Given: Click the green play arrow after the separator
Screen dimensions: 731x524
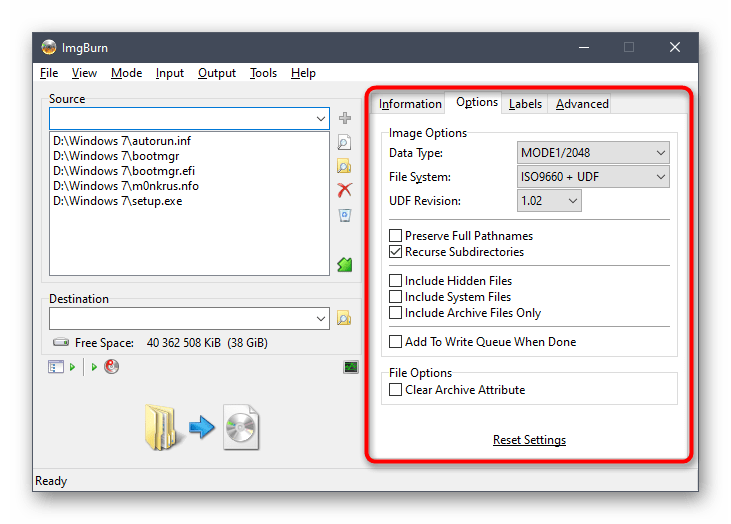Looking at the screenshot, I should tap(94, 367).
